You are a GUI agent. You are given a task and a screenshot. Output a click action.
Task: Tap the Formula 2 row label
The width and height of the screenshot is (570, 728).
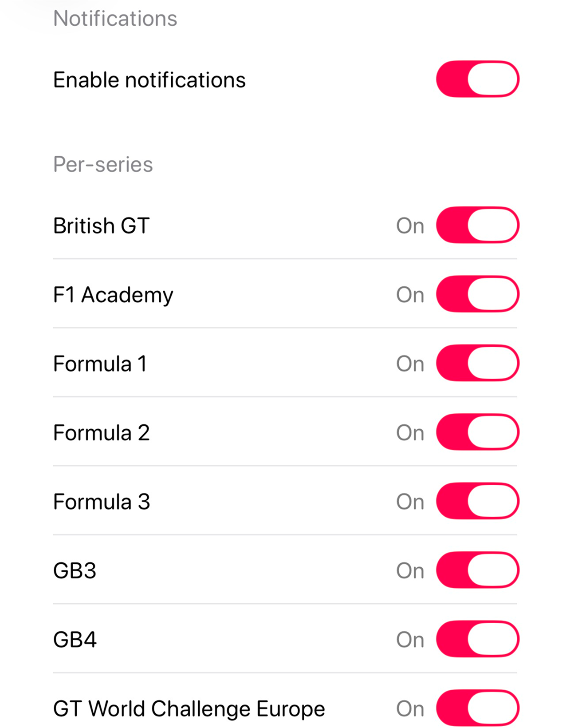(x=101, y=433)
